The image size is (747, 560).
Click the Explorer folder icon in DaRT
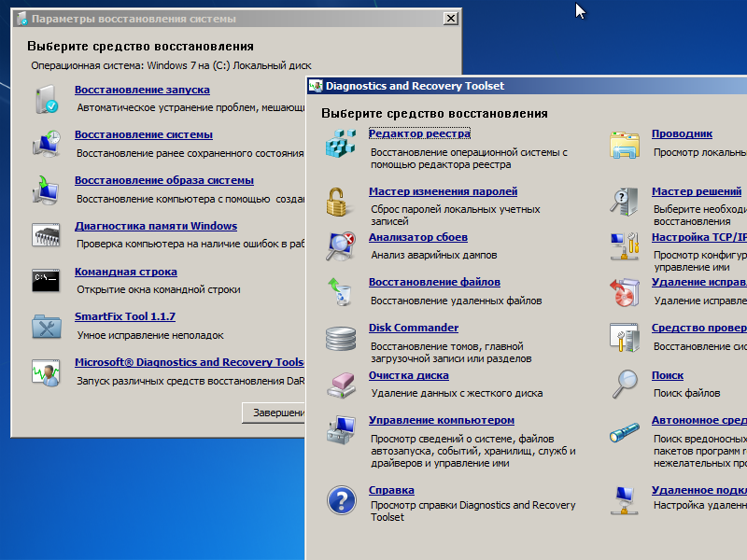624,144
